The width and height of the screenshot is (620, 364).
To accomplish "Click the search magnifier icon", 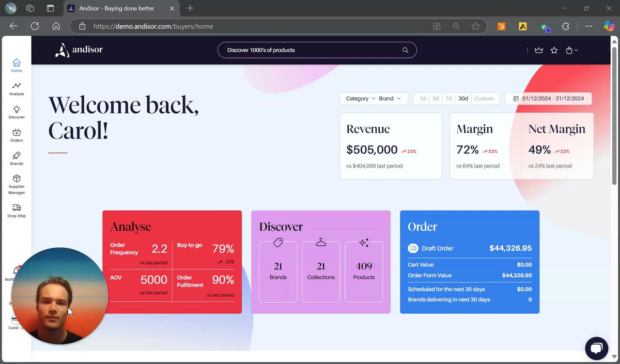I will [x=405, y=50].
